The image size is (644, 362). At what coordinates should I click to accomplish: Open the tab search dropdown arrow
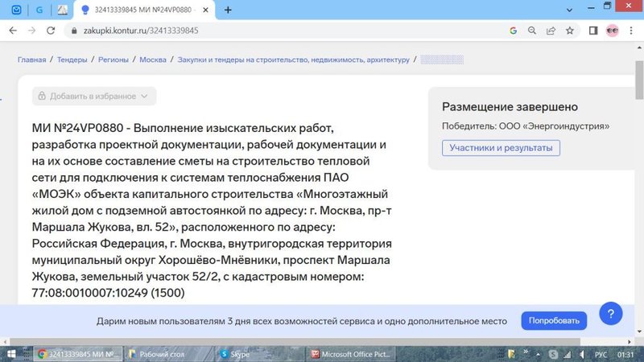[569, 10]
